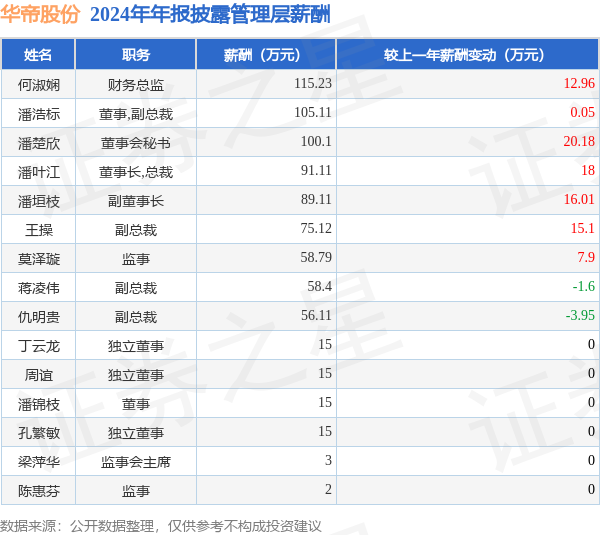Select the name 潘垣枝
Viewport: 600px width, 535px height.
pyautogui.click(x=39, y=201)
